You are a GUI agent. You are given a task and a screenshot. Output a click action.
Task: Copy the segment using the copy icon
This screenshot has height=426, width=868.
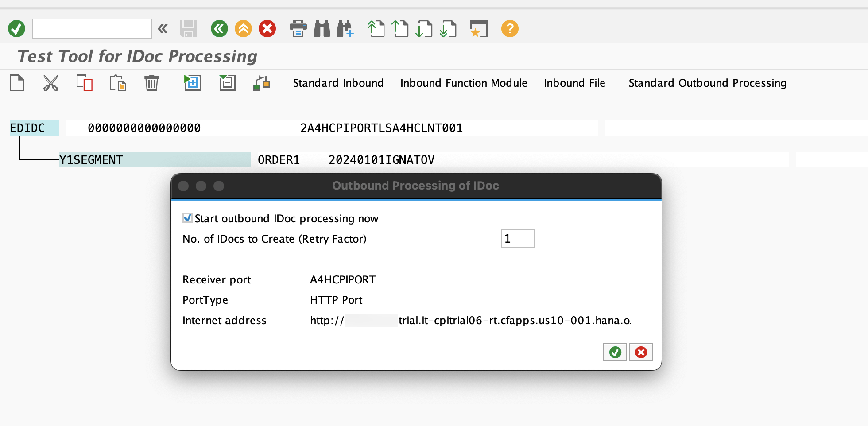(x=84, y=83)
